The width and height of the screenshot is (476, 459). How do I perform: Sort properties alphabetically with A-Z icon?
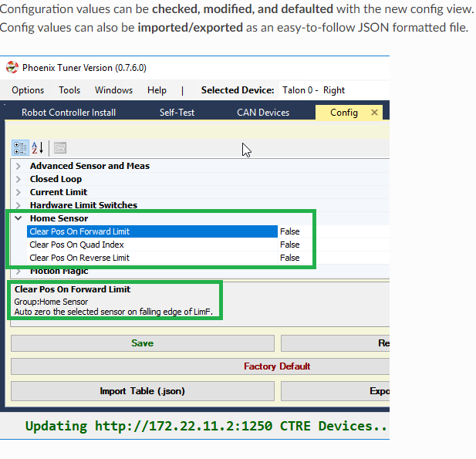pos(38,148)
